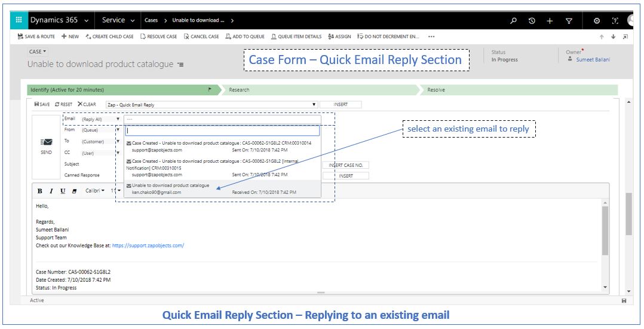
Task: Select email from ken.chako90@gmail.com
Action: tap(222, 189)
